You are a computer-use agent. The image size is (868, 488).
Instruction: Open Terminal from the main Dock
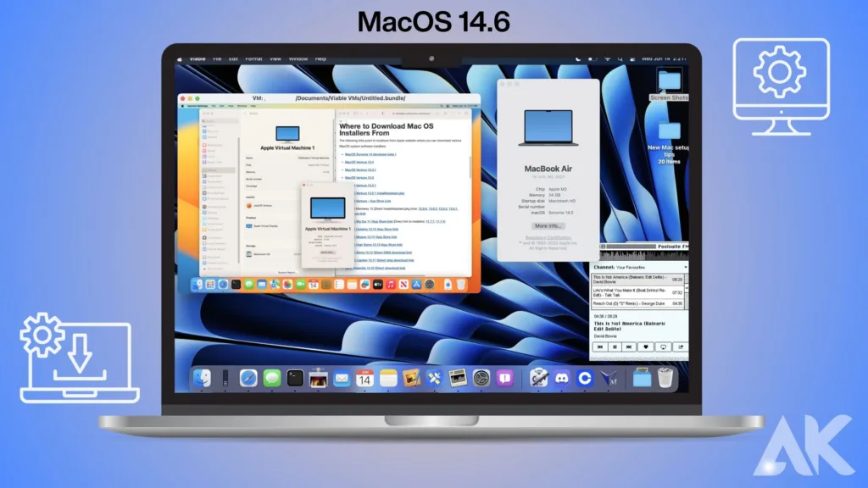[x=295, y=379]
